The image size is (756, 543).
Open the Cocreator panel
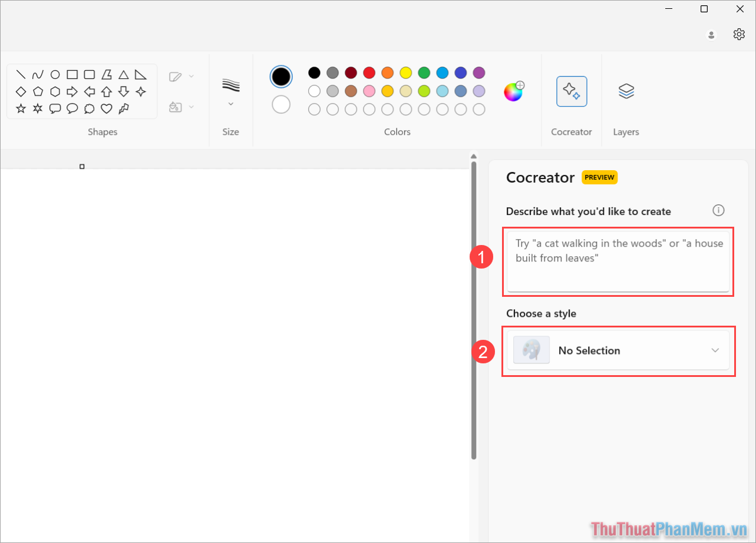(x=571, y=91)
